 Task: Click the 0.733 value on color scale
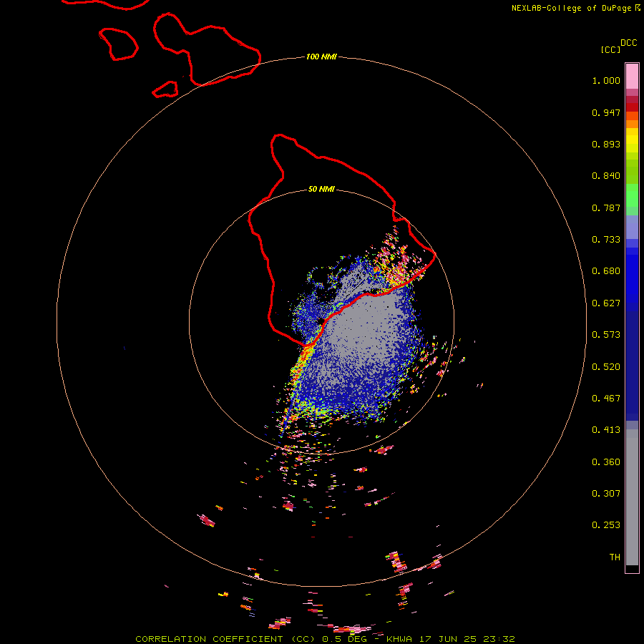click(x=606, y=240)
